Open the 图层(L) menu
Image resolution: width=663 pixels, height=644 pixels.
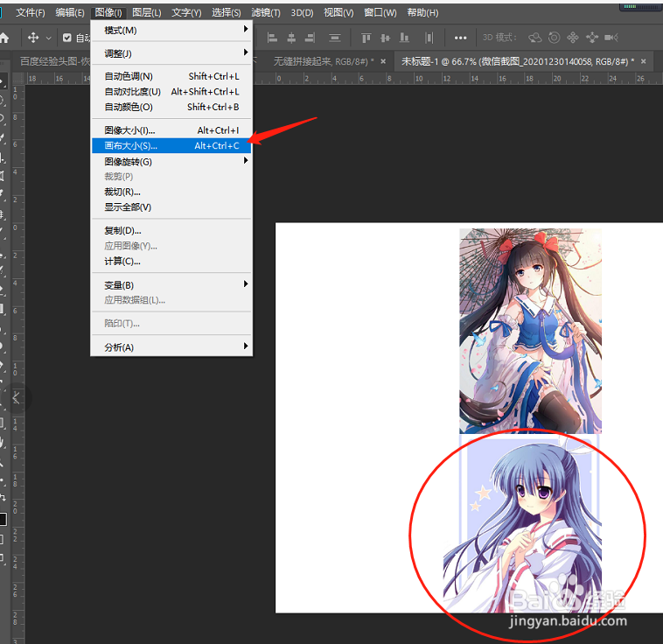click(x=147, y=13)
